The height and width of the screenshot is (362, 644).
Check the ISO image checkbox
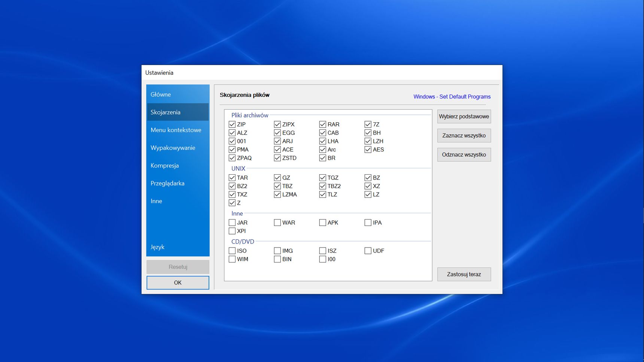(232, 251)
